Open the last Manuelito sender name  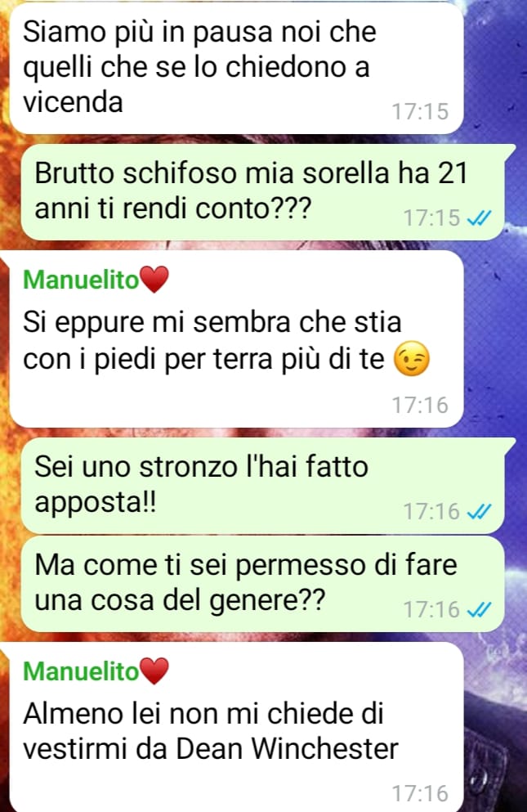pyautogui.click(x=81, y=671)
